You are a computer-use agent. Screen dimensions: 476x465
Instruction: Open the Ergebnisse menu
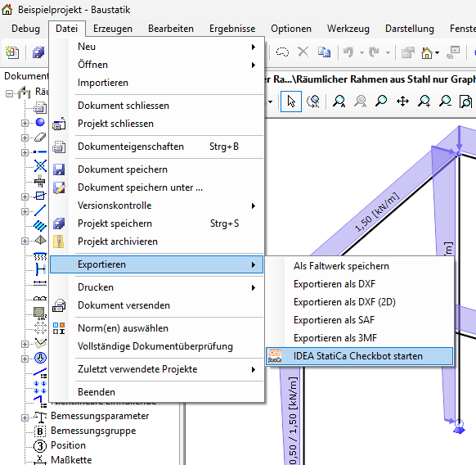pyautogui.click(x=232, y=29)
